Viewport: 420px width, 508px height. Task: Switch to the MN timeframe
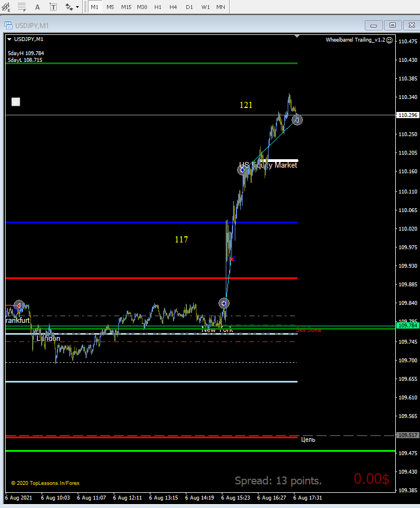(x=221, y=7)
